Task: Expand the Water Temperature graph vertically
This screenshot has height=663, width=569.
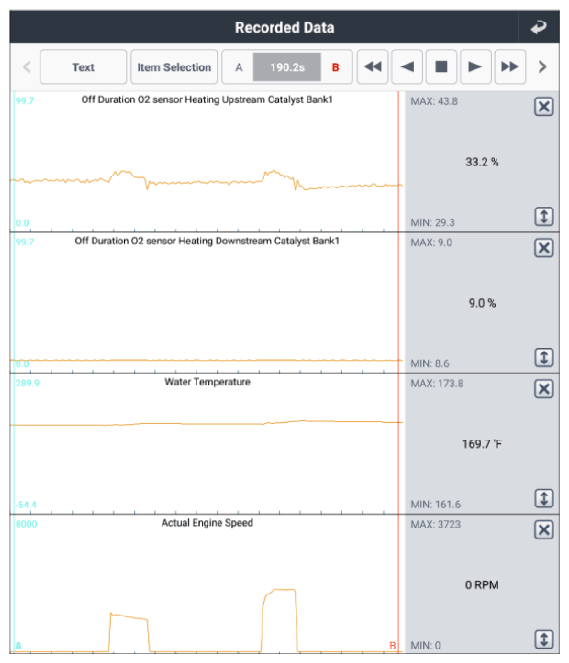Action: click(x=544, y=498)
